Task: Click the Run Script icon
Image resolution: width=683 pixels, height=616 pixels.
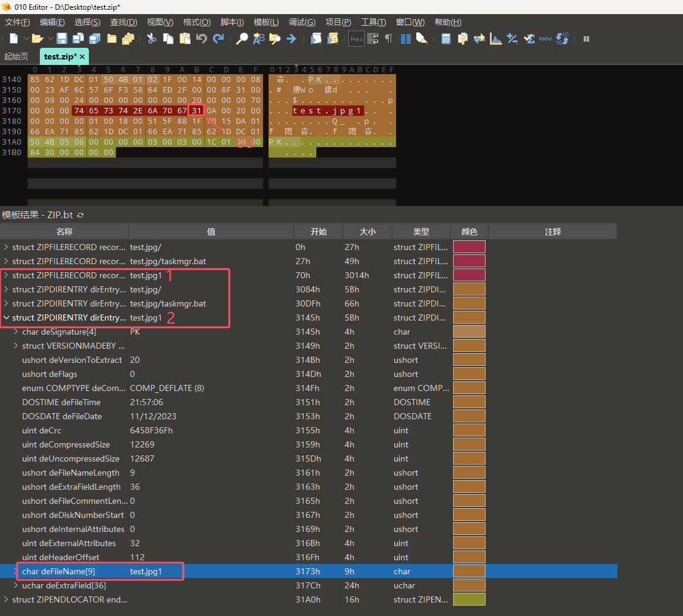Action: (x=316, y=39)
